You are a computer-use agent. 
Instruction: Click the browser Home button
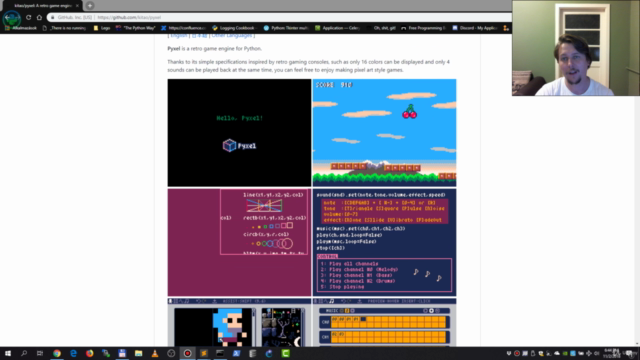coord(39,18)
